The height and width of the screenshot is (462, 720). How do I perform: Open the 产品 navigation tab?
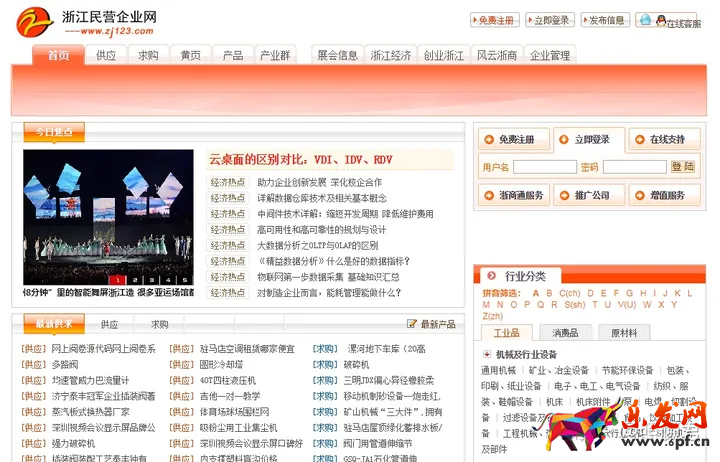pyautogui.click(x=233, y=56)
